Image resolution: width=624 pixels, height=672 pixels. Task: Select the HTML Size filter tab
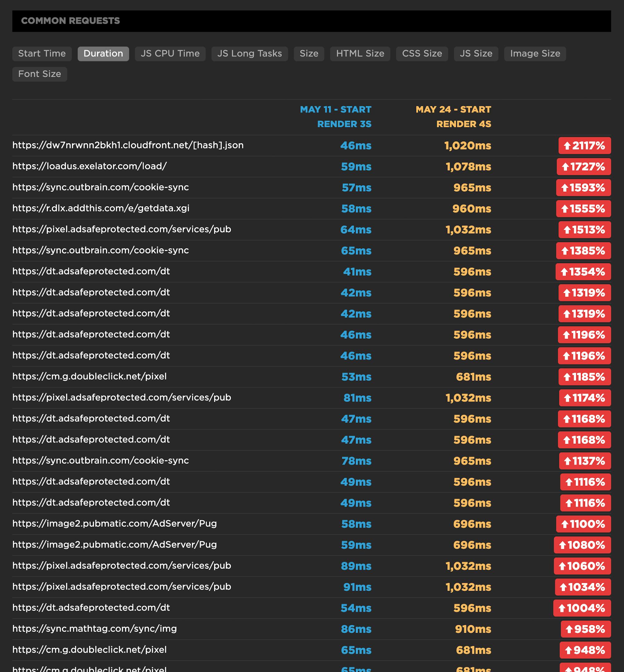point(360,54)
